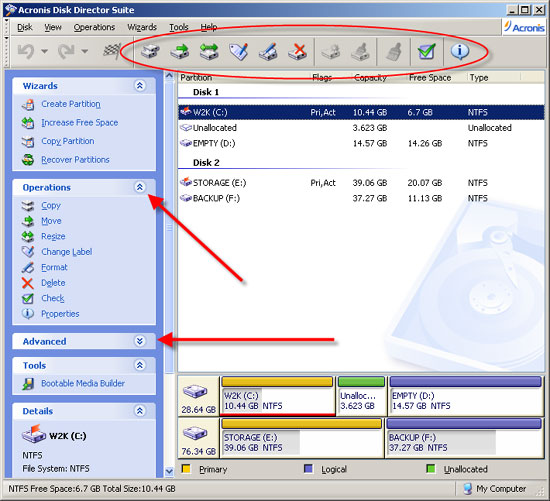This screenshot has height=501, width=550.
Task: Click the Format toolbar icon
Action: point(268,52)
